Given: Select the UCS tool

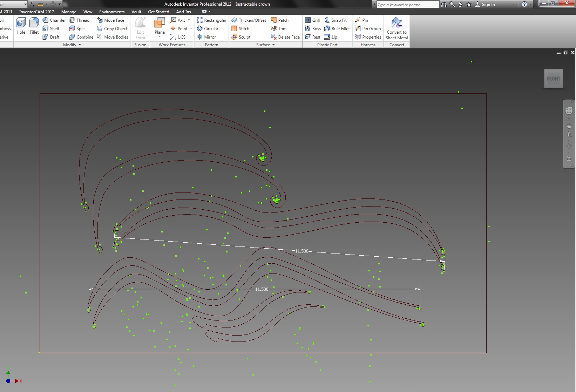Looking at the screenshot, I should tap(178, 37).
